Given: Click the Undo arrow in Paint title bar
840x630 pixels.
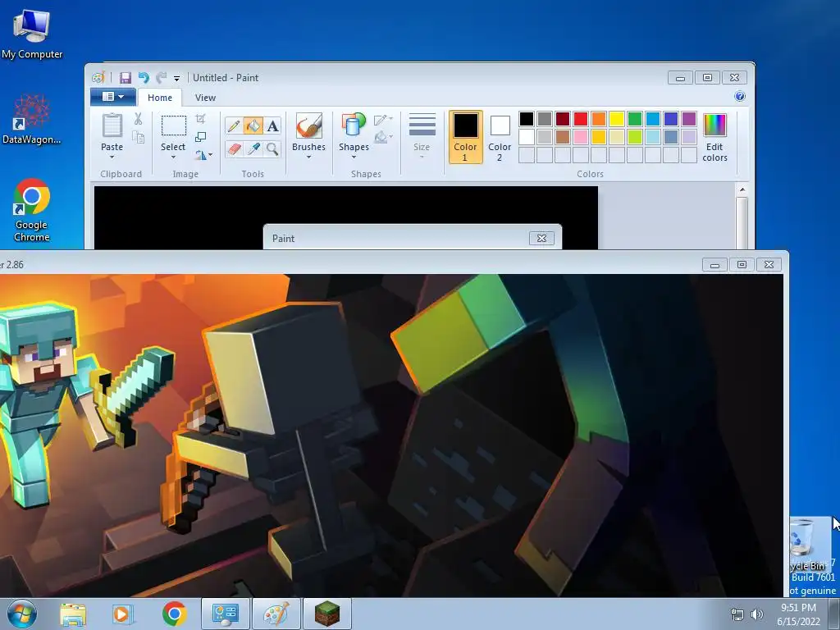Looking at the screenshot, I should click(x=143, y=78).
